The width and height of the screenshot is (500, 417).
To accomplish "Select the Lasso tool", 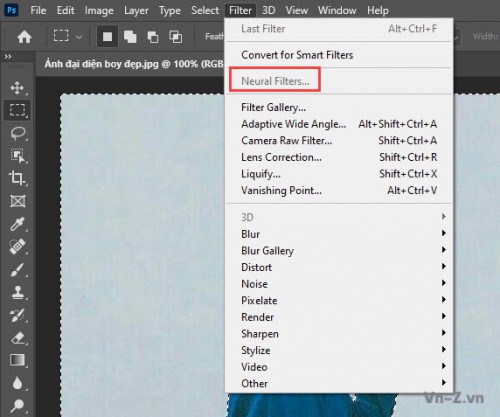I will click(x=17, y=133).
